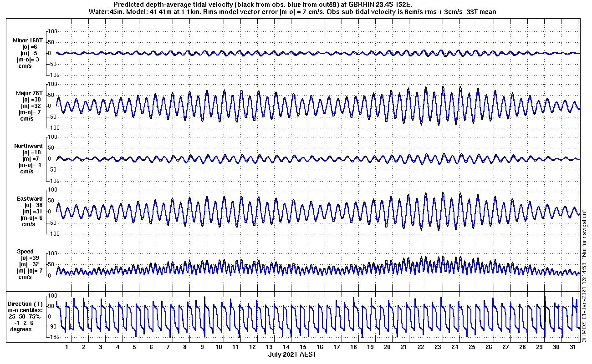Click the x-axis day label '8'
Screen dimensions: 592x364
point(185,347)
